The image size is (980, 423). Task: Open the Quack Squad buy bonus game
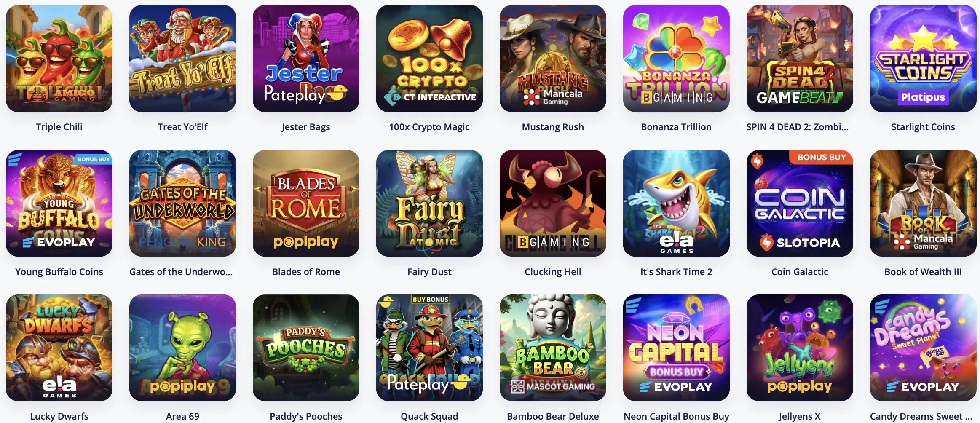(429, 348)
